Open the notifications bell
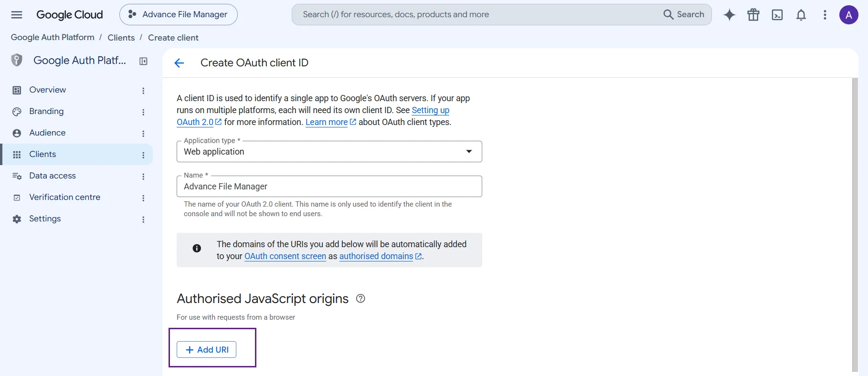 pyautogui.click(x=801, y=15)
